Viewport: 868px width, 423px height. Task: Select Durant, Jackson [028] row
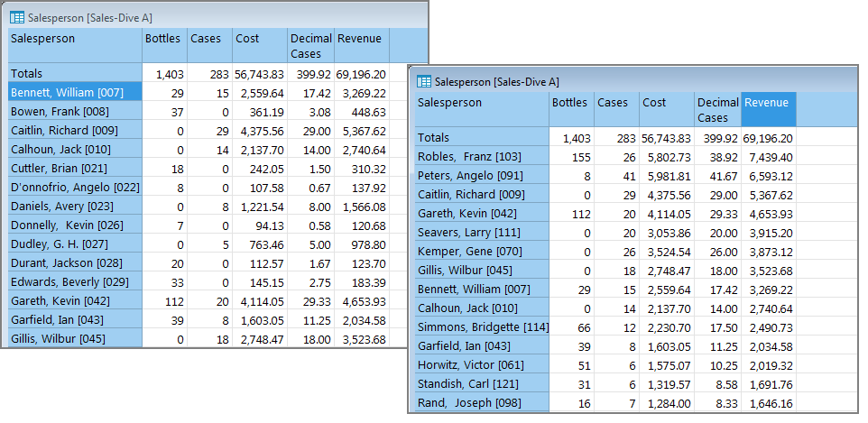pyautogui.click(x=75, y=262)
